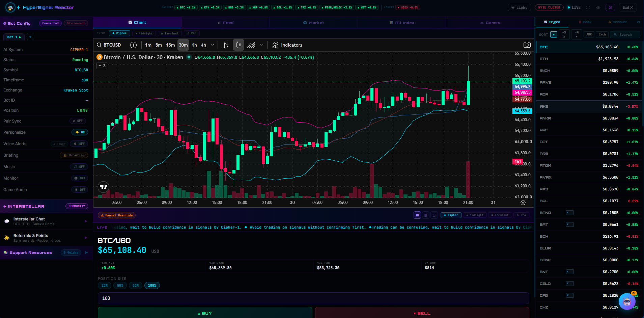The image size is (644, 318).
Task: Click the crypto Search field
Action: point(625,34)
